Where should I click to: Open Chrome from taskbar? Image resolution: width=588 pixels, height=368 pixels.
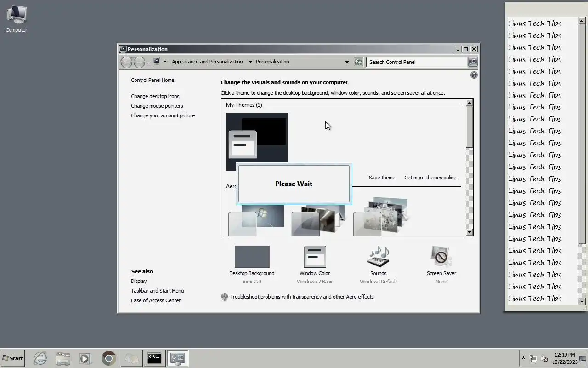tap(109, 358)
